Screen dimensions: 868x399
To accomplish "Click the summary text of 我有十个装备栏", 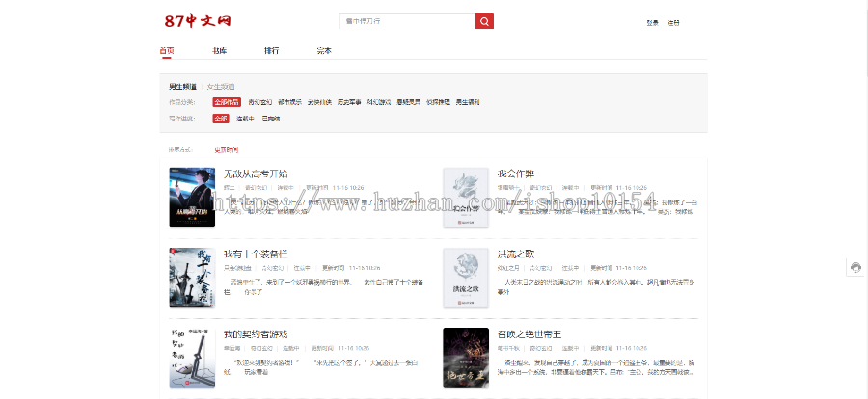I will [x=324, y=286].
